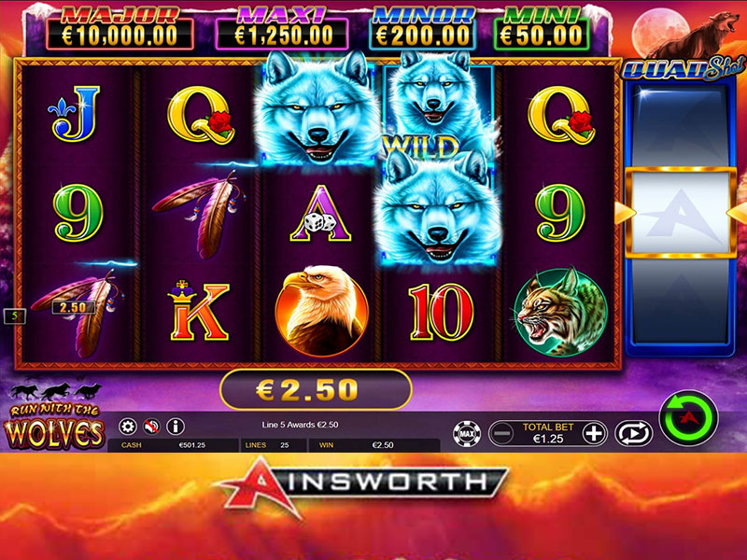Click the Run With The Wolves logo

coord(53,417)
